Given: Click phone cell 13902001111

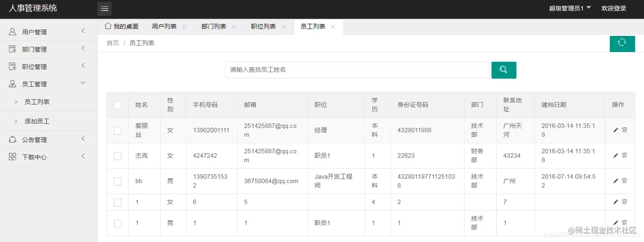Looking at the screenshot, I should click(211, 130).
